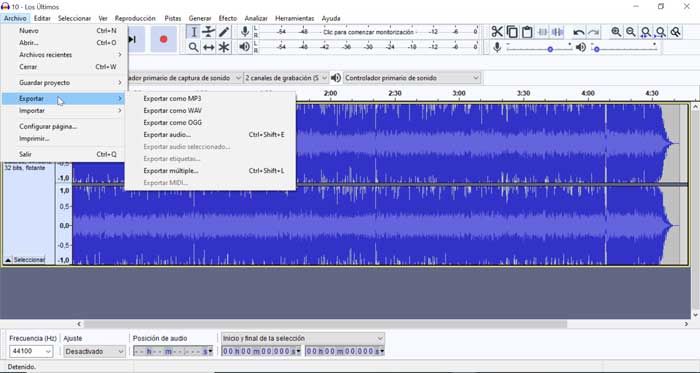The image size is (700, 373).
Task: Select the Selection (I-beam) tool
Action: pos(194,32)
